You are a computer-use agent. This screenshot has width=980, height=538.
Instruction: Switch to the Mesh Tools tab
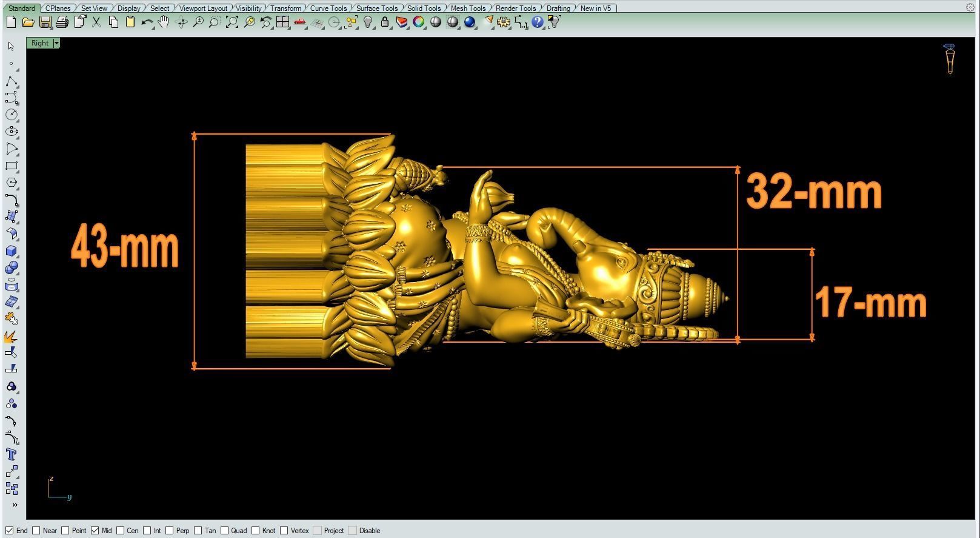468,8
